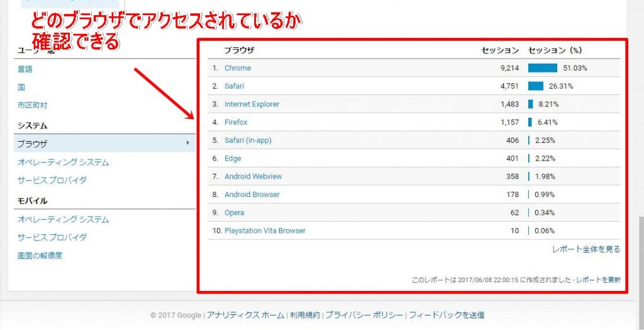This screenshot has height=330, width=644.
Task: Open the Safari browser row link
Action: [x=234, y=86]
